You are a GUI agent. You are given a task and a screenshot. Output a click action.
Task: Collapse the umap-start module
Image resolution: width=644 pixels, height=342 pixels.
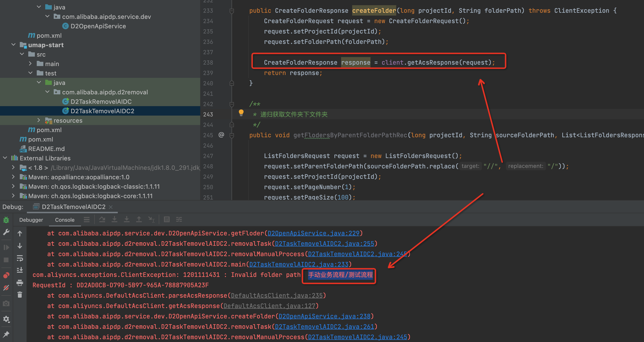13,45
